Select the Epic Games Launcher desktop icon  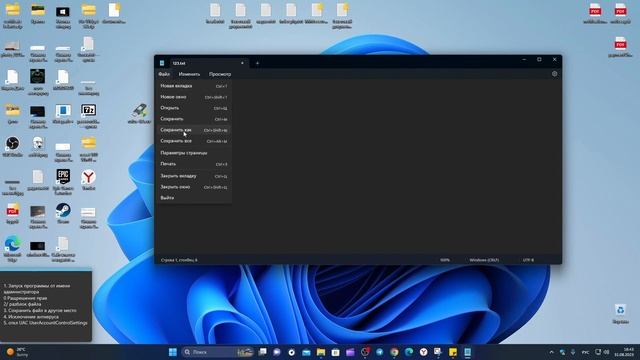(63, 182)
